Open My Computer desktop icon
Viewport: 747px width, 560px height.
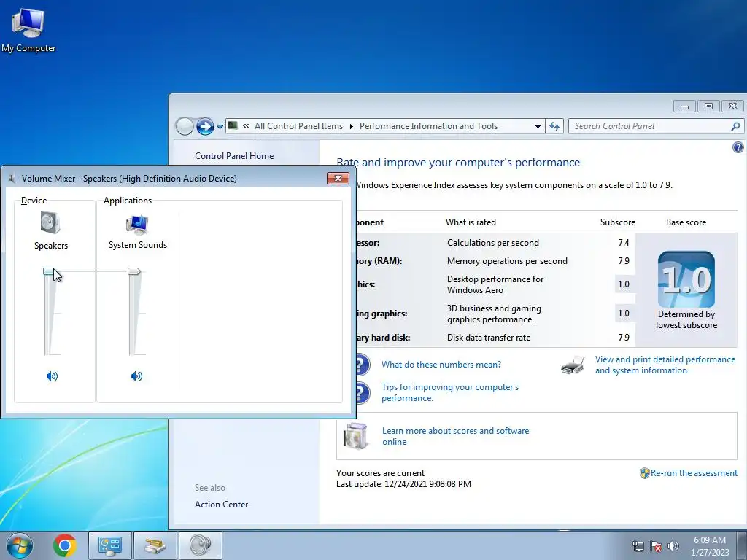28,31
